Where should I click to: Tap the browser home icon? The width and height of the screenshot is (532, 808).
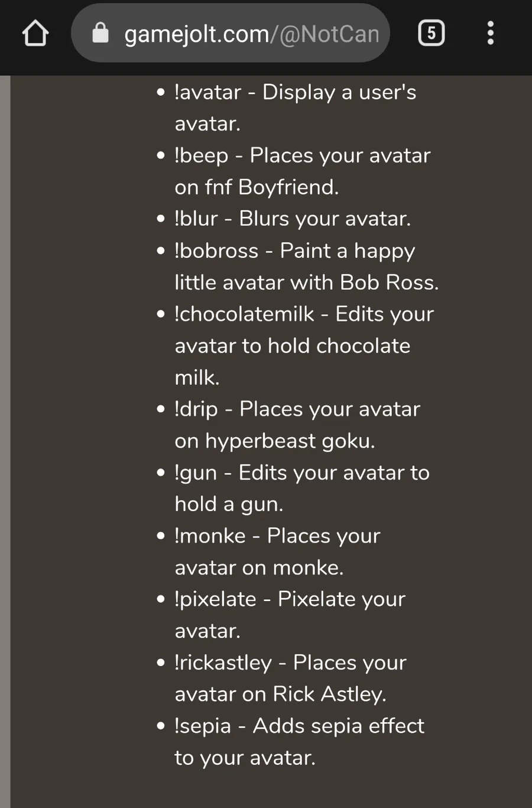click(x=35, y=33)
